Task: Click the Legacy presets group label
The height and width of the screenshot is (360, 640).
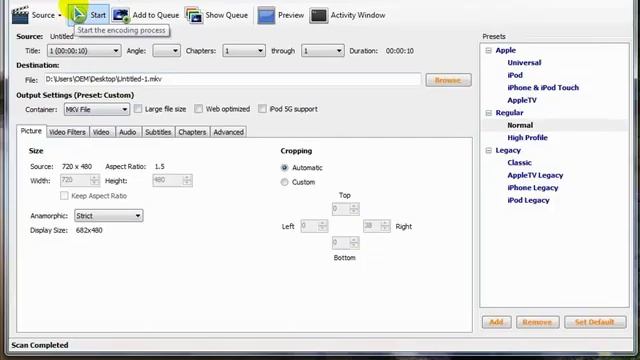Action: (x=508, y=150)
